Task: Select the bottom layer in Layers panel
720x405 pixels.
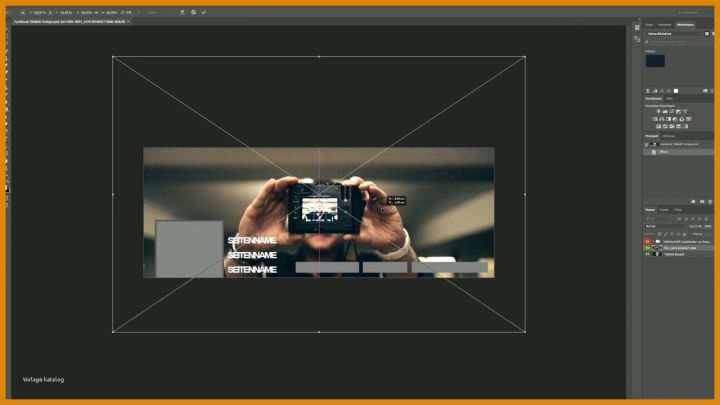Action: (x=678, y=254)
